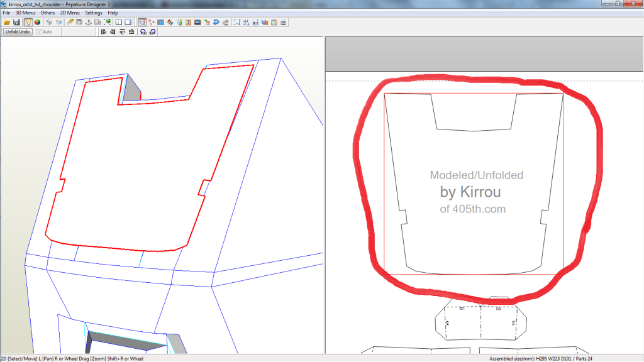
Task: Click the gray box icon beside anchor
Action: [97, 22]
